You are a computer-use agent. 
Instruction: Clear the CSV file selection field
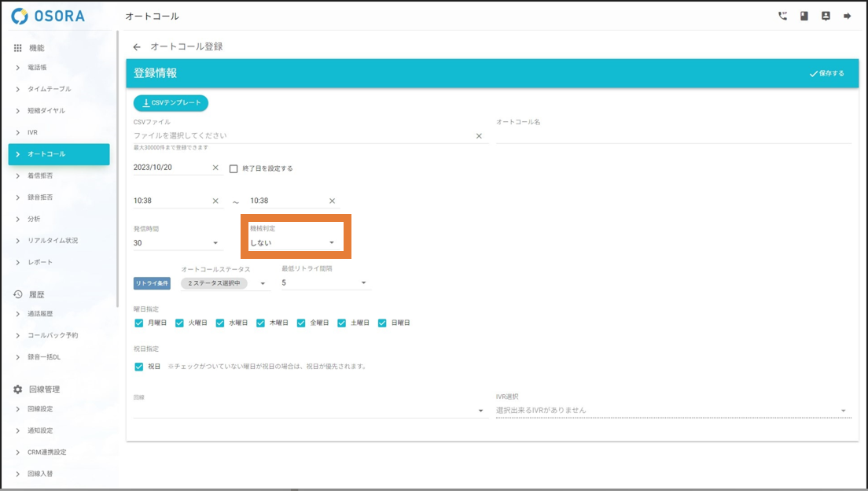tap(479, 136)
